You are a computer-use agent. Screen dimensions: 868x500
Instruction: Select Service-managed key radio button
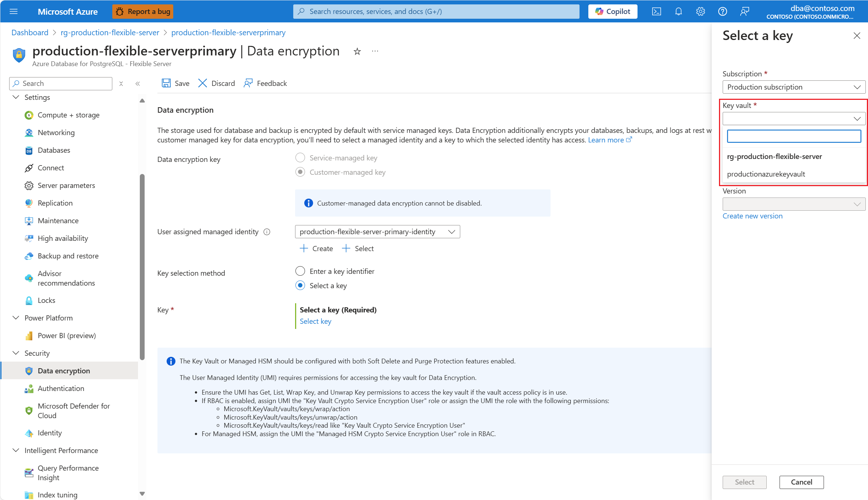300,158
